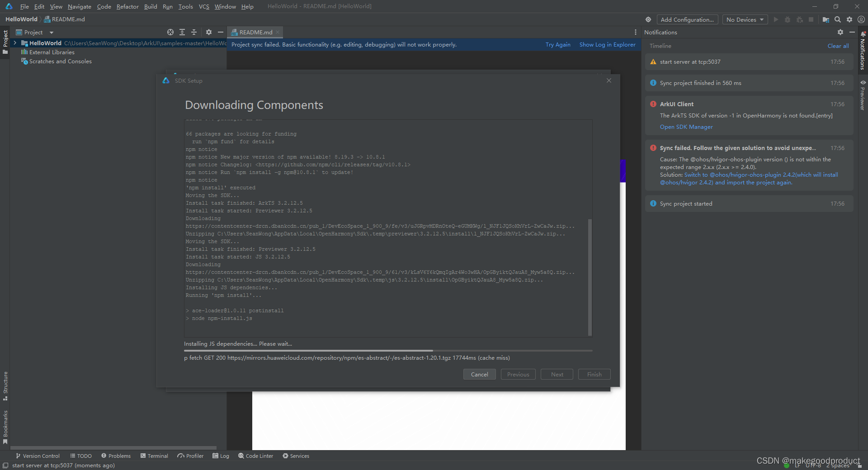Click Clear all in Notifications timeline

tap(838, 46)
